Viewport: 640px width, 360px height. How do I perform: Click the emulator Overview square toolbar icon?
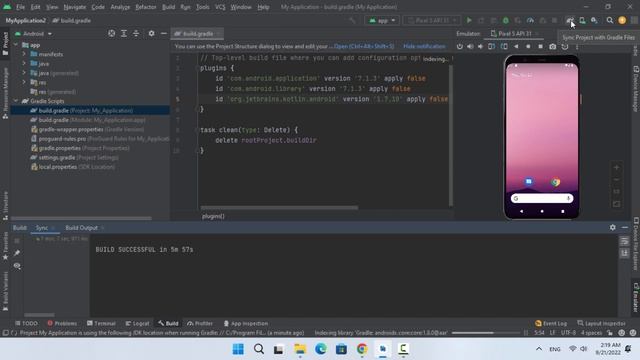(540, 47)
